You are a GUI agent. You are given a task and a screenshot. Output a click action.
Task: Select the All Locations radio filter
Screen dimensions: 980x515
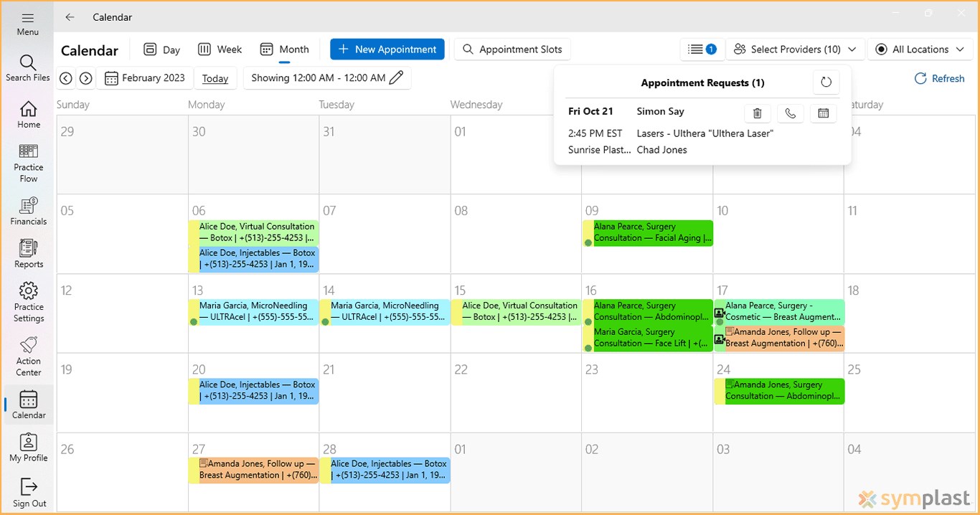point(882,49)
